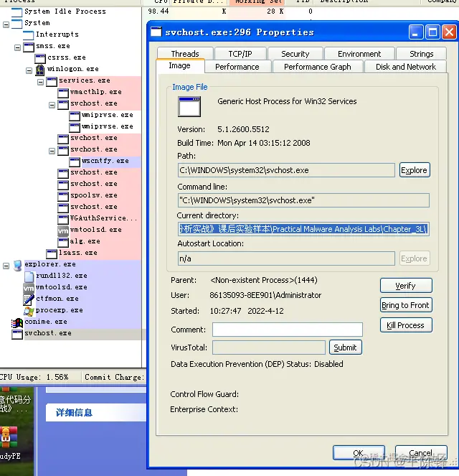Click the Bring to Front button
Screen dimensions: 459x476
[x=406, y=305]
